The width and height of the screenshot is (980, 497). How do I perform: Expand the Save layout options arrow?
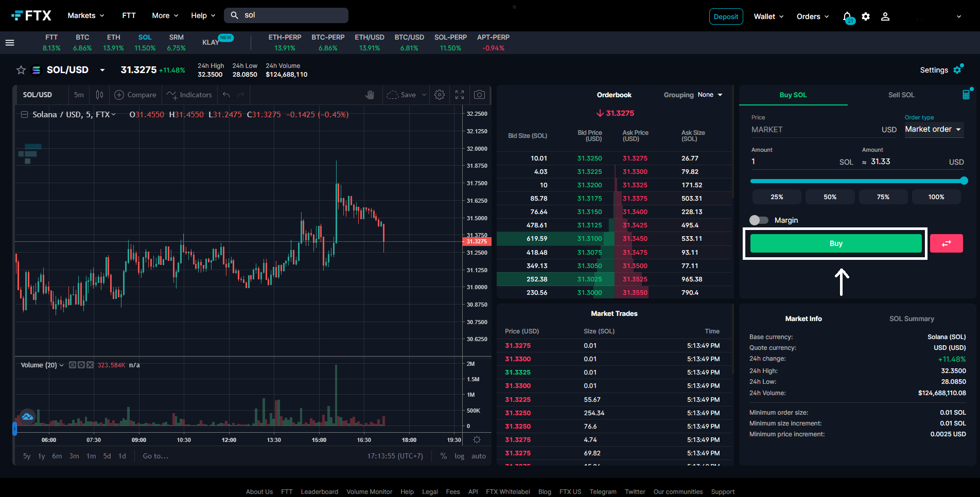click(424, 95)
